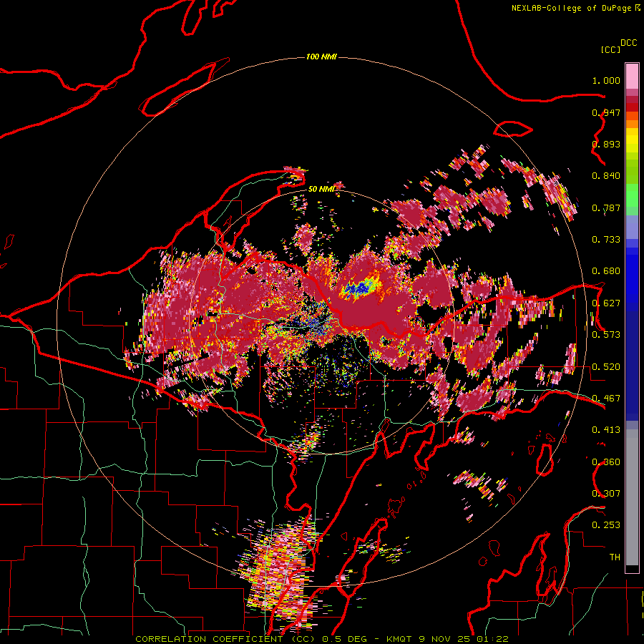Click the TH threshold label
644x644 pixels.
(x=615, y=557)
